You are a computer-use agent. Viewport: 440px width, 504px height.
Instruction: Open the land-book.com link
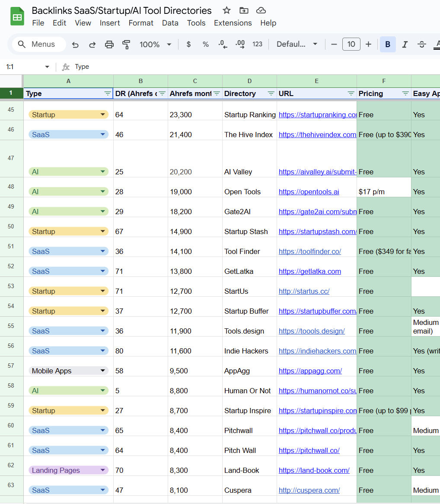point(314,471)
